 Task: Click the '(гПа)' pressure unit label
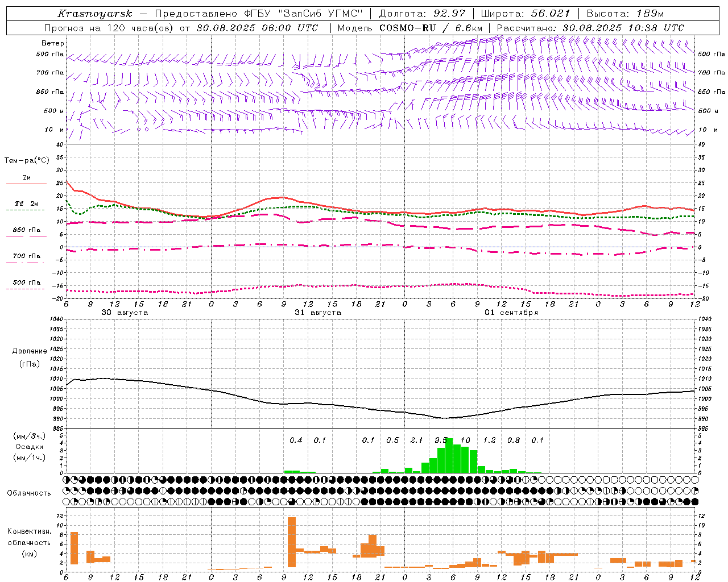click(30, 364)
